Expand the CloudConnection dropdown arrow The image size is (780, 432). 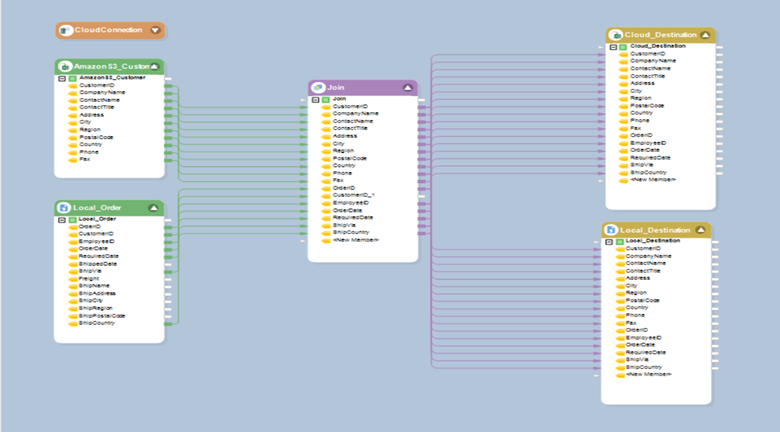pyautogui.click(x=155, y=30)
